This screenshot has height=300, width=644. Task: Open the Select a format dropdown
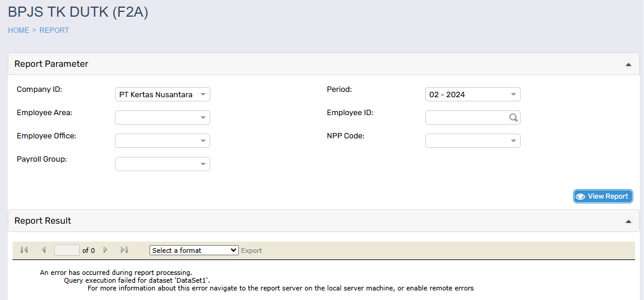tap(194, 250)
